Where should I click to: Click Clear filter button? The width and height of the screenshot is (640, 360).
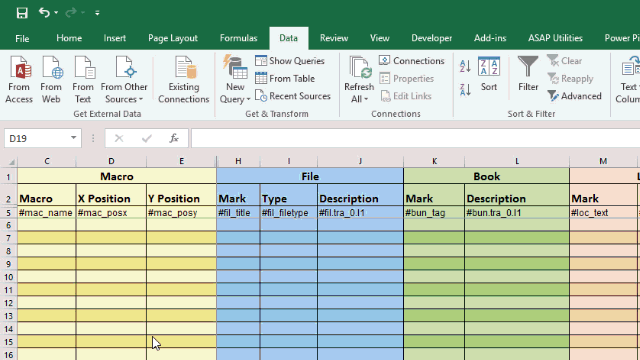point(564,61)
